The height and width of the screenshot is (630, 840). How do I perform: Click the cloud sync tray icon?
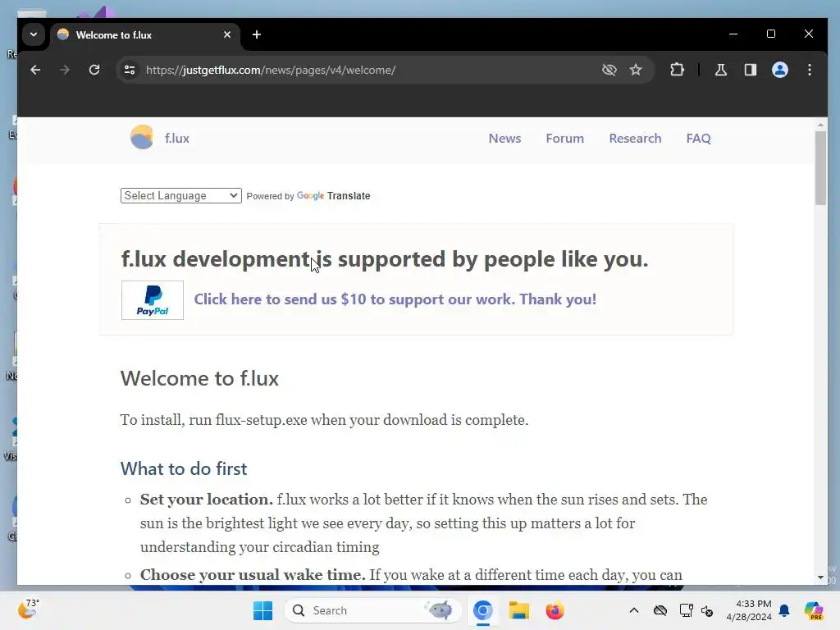click(x=660, y=610)
